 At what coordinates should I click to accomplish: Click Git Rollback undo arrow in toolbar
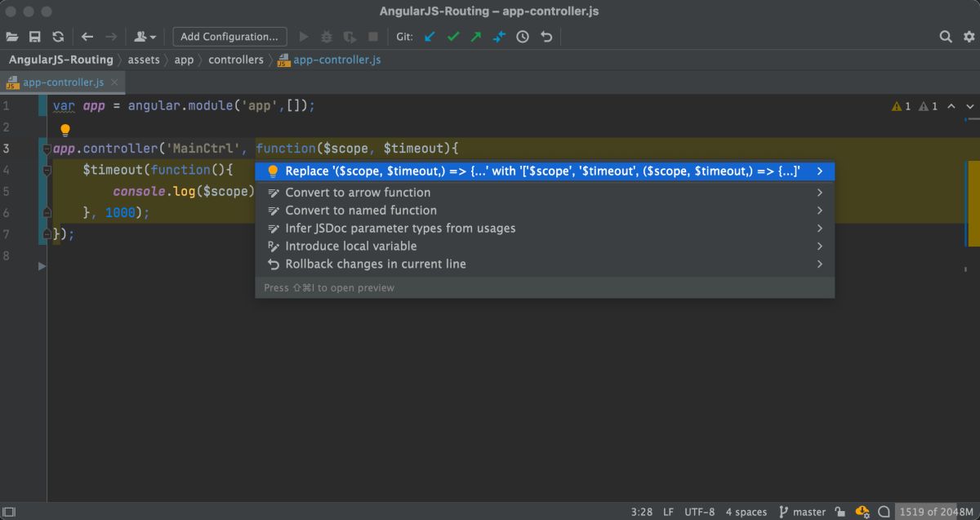coord(546,37)
